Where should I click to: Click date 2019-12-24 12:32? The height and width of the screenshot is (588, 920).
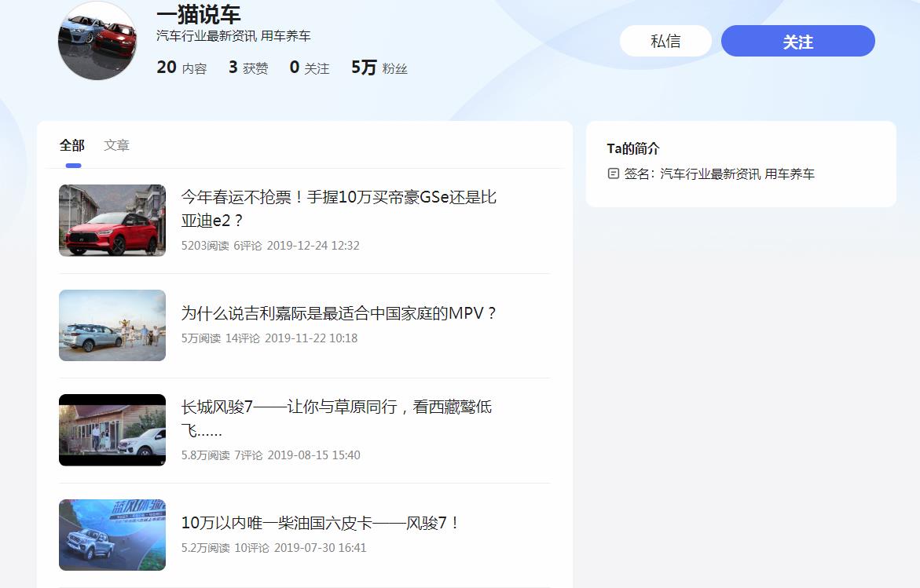click(x=313, y=246)
